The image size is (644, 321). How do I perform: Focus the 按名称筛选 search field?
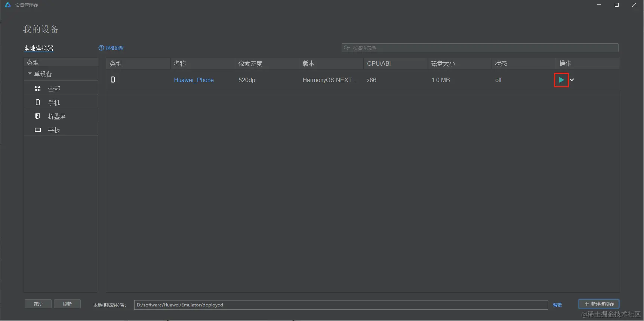point(480,48)
